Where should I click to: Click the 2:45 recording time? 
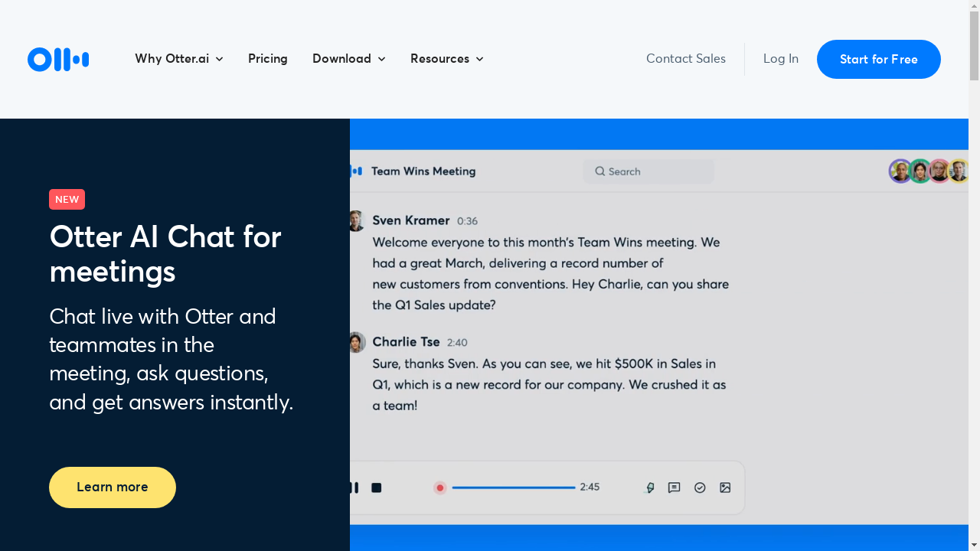pyautogui.click(x=590, y=487)
